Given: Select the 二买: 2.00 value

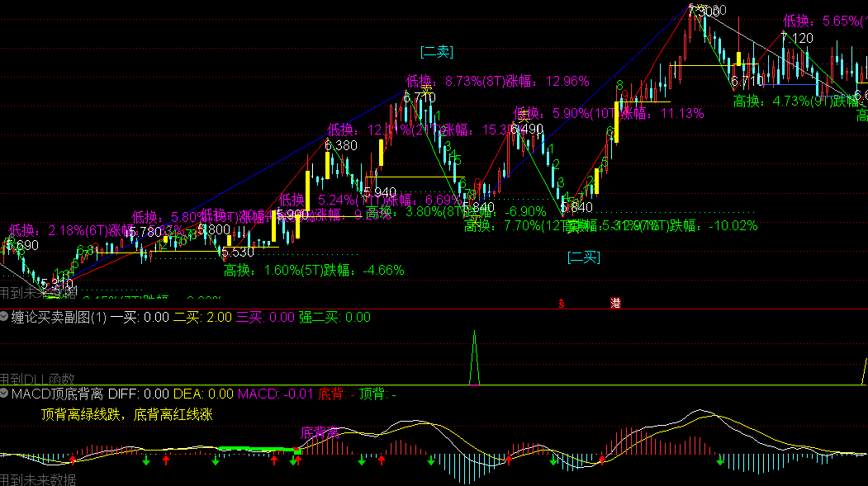Looking at the screenshot, I should click(x=202, y=318).
